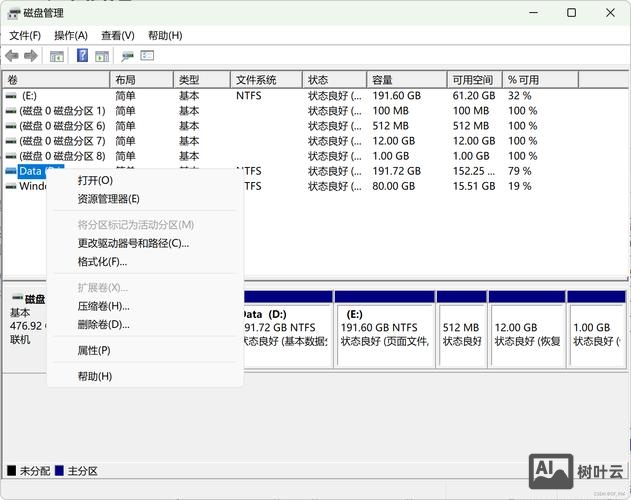The image size is (631, 500).
Task: Click 80.00 GB capacity cell
Action: (394, 186)
